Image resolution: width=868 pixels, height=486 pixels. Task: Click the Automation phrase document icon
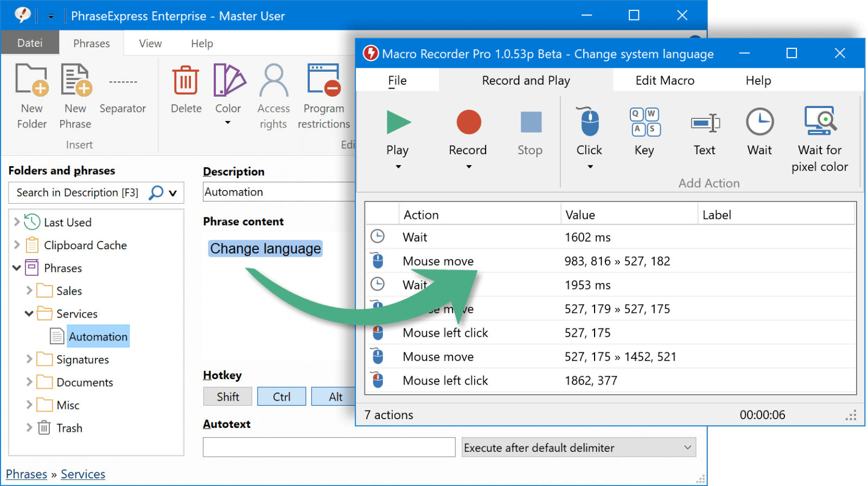[x=57, y=336]
